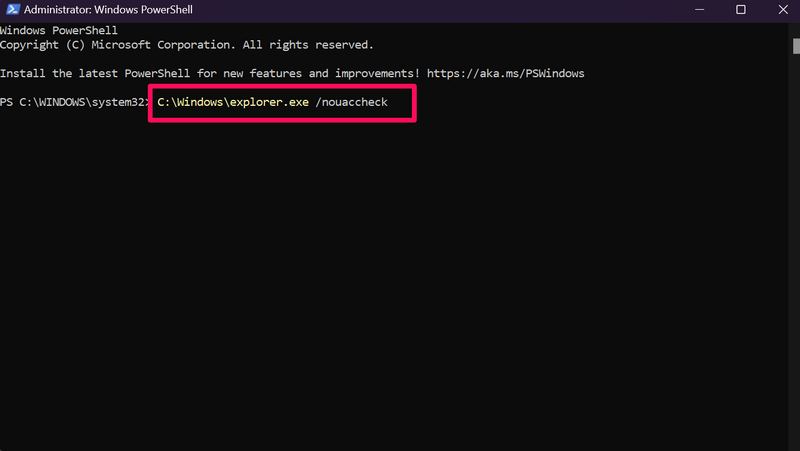Viewport: 800px width, 451px height.
Task: Click the "/nouaccheck" parameter text
Action: 351,103
